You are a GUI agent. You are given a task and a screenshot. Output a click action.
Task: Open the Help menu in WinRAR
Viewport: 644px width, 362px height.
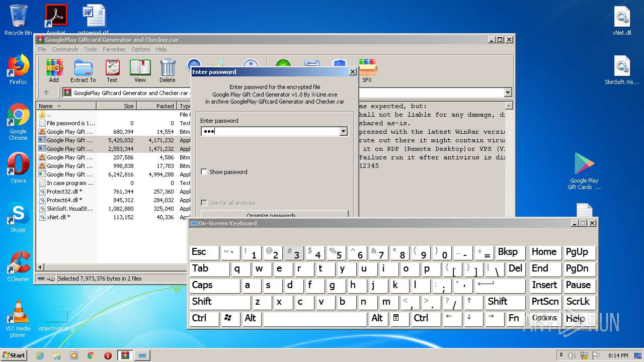click(162, 49)
